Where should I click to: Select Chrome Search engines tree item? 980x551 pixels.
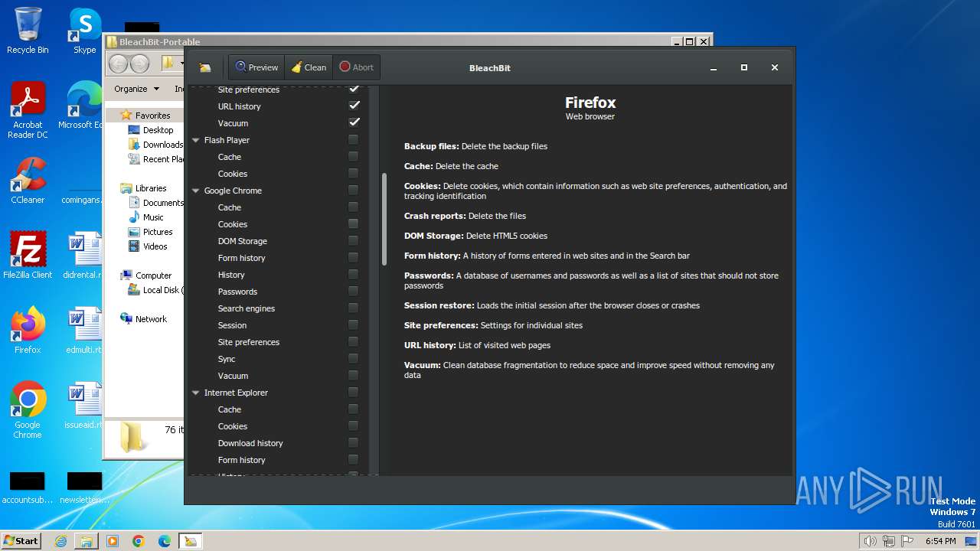click(246, 308)
